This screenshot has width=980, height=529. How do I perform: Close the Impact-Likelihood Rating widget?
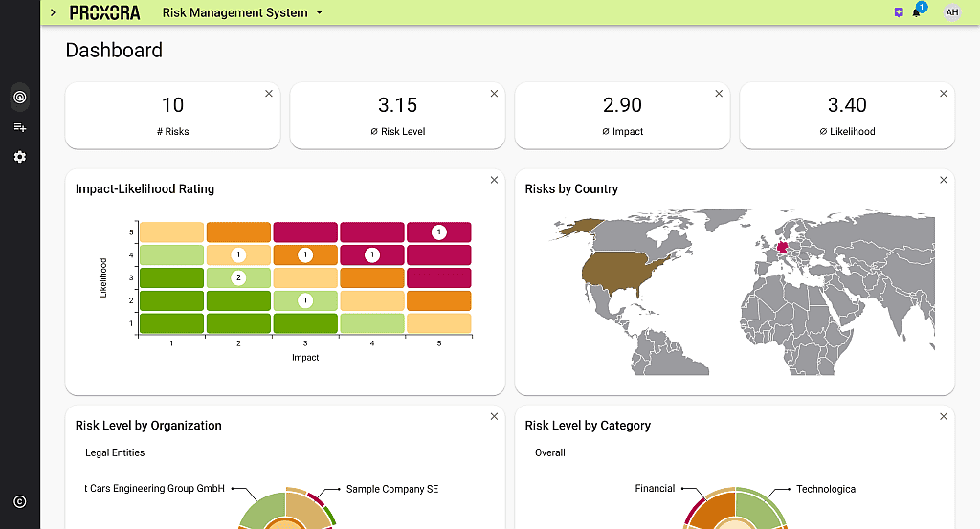[494, 180]
